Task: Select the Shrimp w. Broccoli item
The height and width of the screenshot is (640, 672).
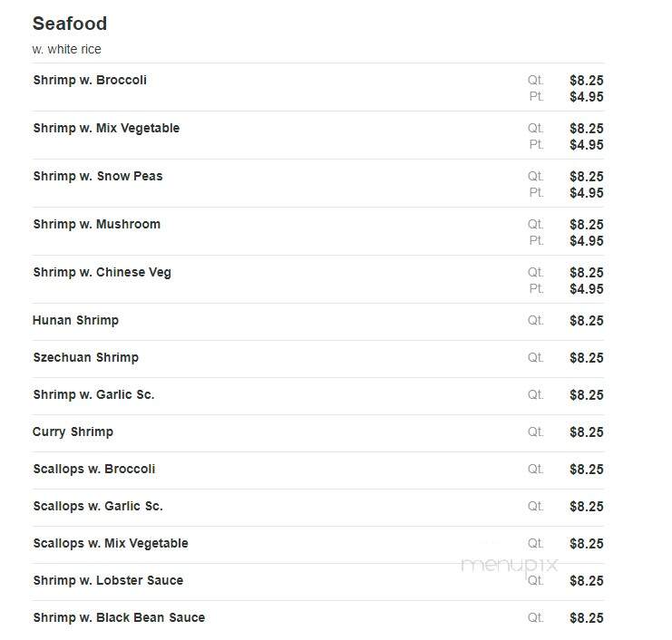Action: click(90, 80)
